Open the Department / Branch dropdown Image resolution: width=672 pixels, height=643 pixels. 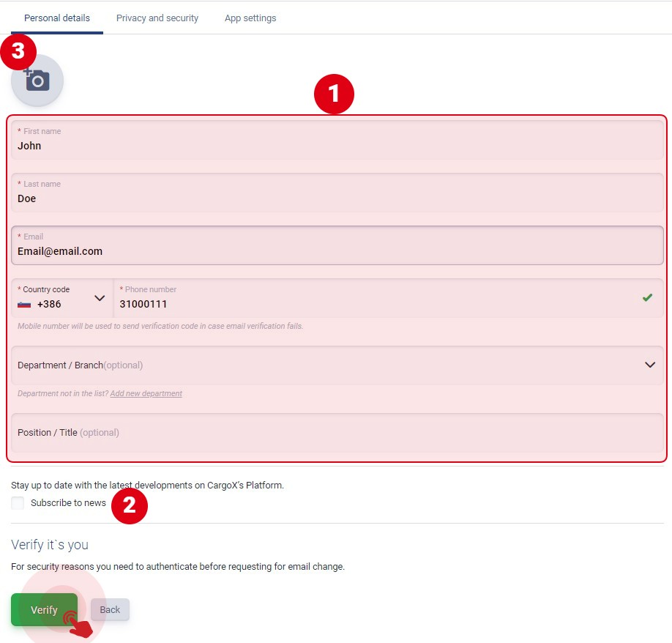(337, 365)
